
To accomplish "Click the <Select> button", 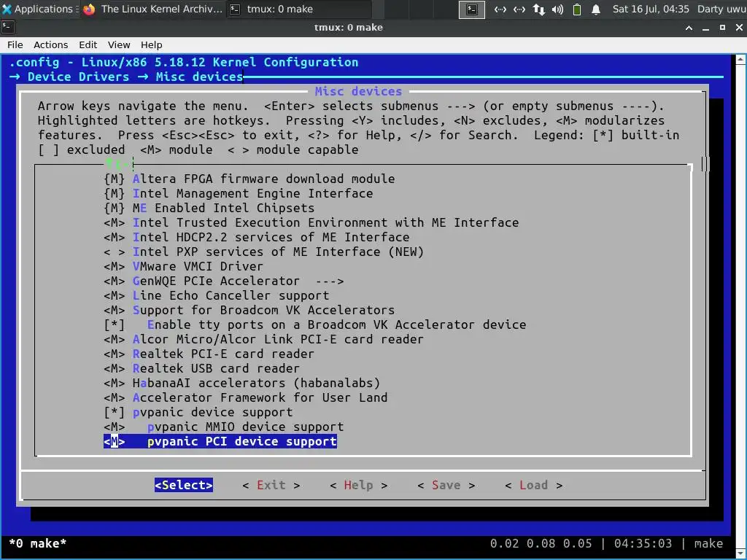I will pyautogui.click(x=183, y=485).
